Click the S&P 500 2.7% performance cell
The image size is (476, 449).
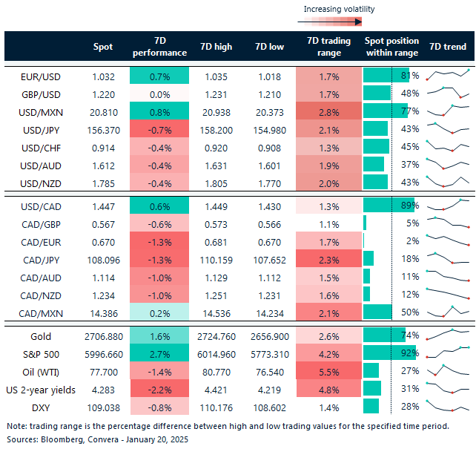pyautogui.click(x=159, y=352)
